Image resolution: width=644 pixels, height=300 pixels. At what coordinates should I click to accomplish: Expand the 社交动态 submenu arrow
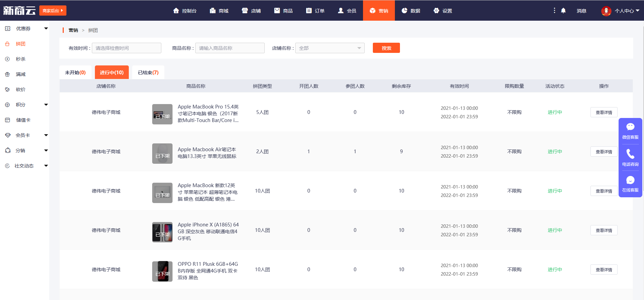[x=46, y=166]
